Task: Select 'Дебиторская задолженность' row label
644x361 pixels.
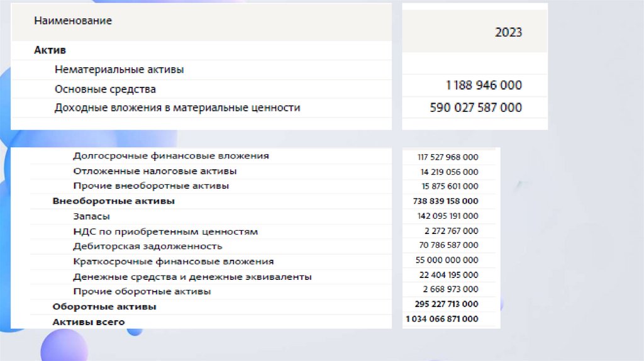Action: click(x=147, y=246)
